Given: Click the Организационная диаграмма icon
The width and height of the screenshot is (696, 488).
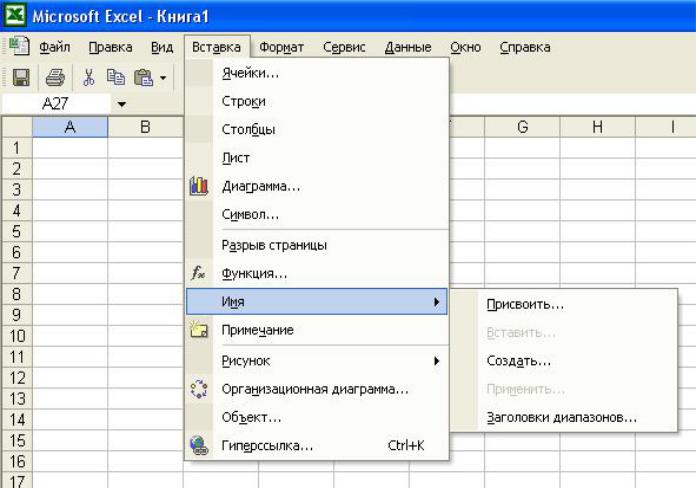Looking at the screenshot, I should click(x=199, y=389).
